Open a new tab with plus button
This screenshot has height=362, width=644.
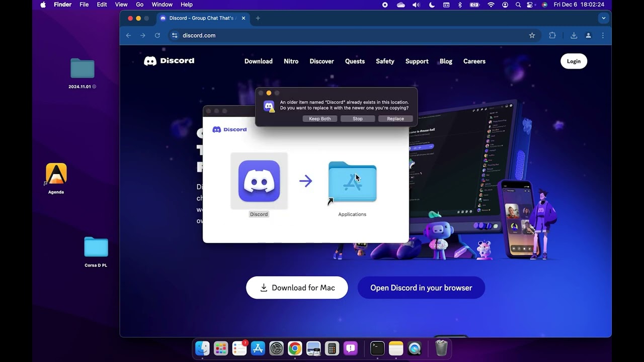point(258,18)
